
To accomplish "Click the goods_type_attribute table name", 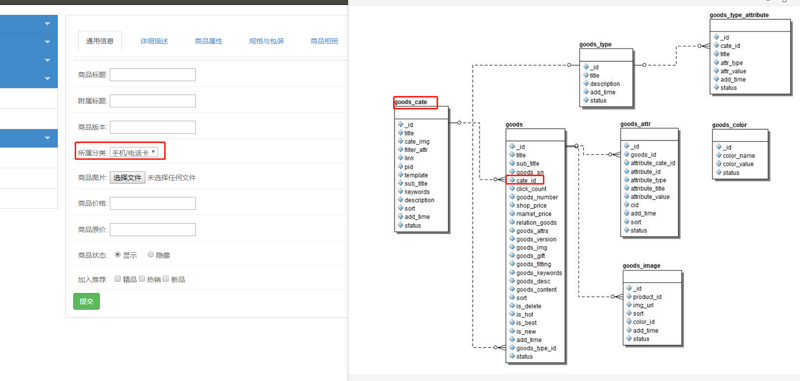I will pos(739,15).
